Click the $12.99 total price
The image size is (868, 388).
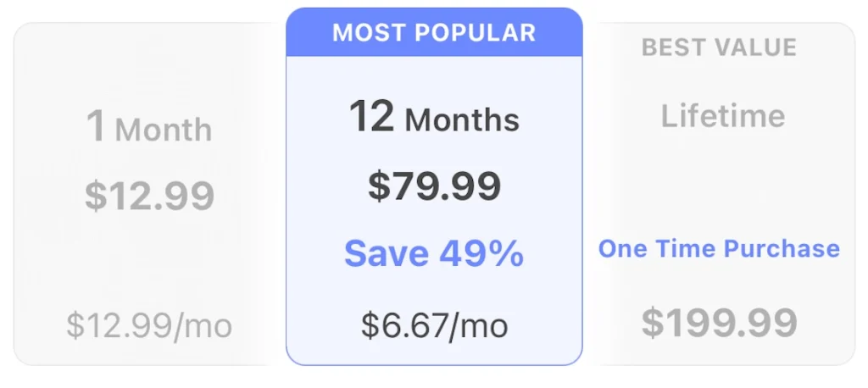click(149, 196)
